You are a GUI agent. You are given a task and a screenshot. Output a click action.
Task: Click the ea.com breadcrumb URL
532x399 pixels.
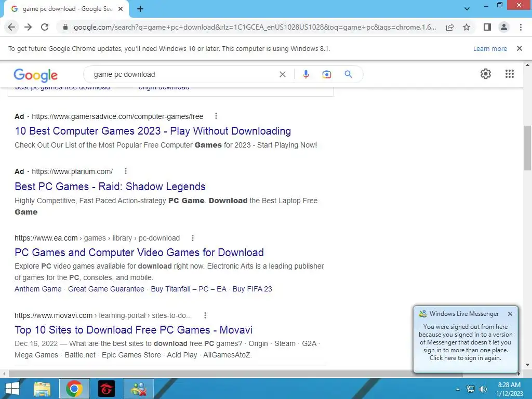pyautogui.click(x=97, y=238)
